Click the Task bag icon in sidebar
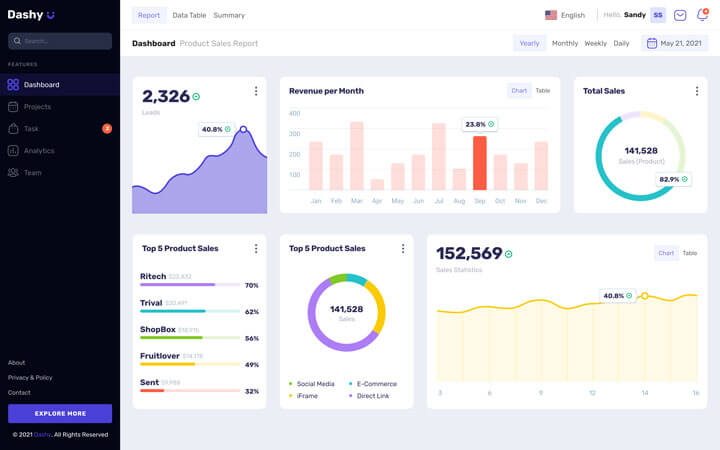The image size is (720, 450). [13, 129]
